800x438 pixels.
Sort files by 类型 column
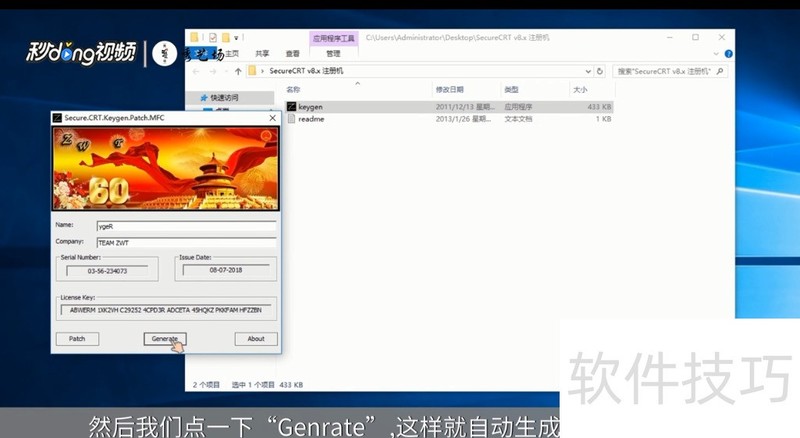point(511,90)
